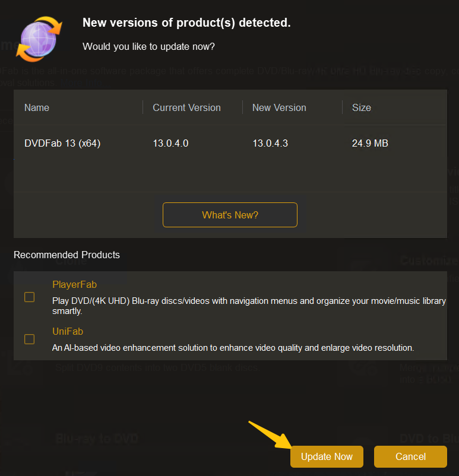Select the DVDFab 13 (x64) row
The width and height of the screenshot is (459, 476).
tap(62, 143)
